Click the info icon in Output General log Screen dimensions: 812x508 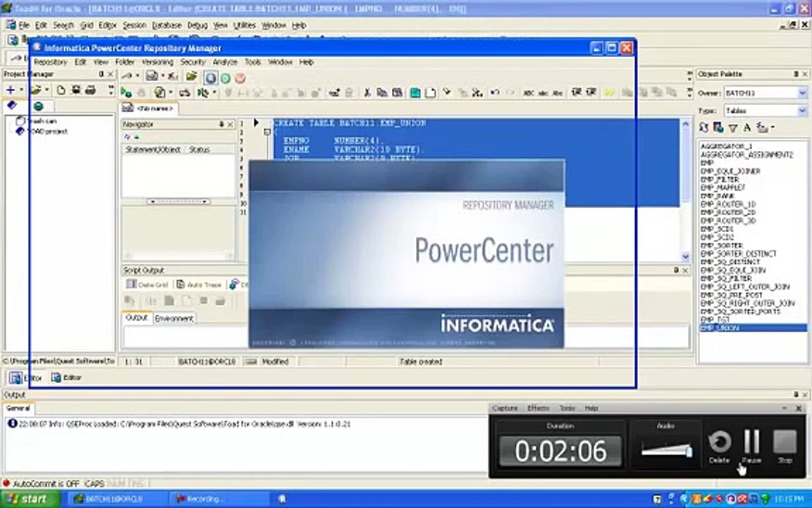(x=12, y=423)
